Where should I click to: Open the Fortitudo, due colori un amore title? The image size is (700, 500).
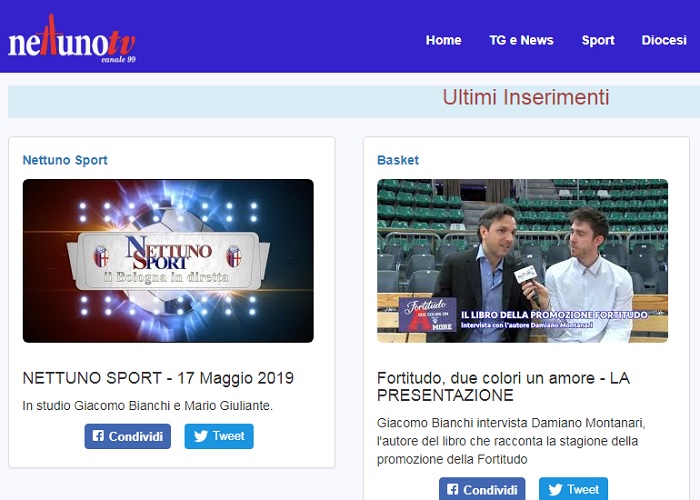[x=504, y=387]
